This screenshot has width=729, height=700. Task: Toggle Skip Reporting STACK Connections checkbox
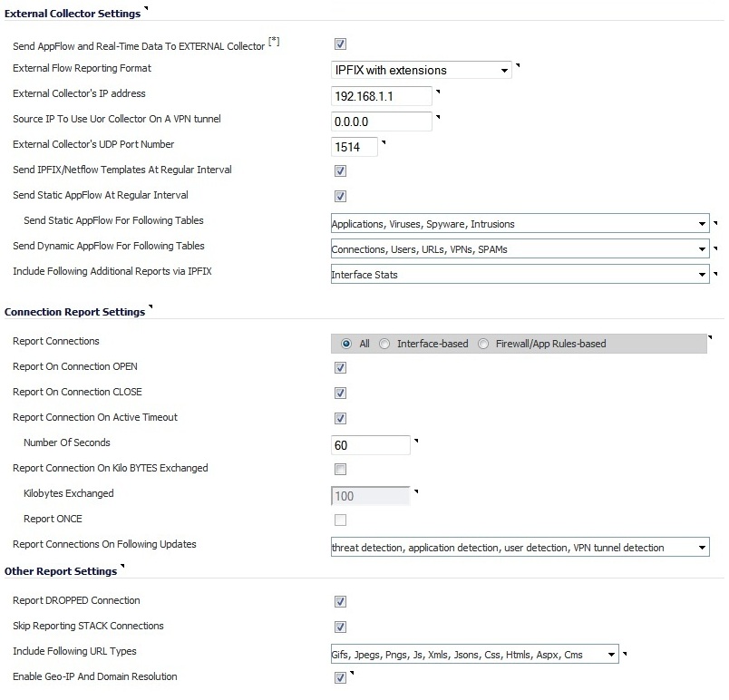tap(341, 627)
